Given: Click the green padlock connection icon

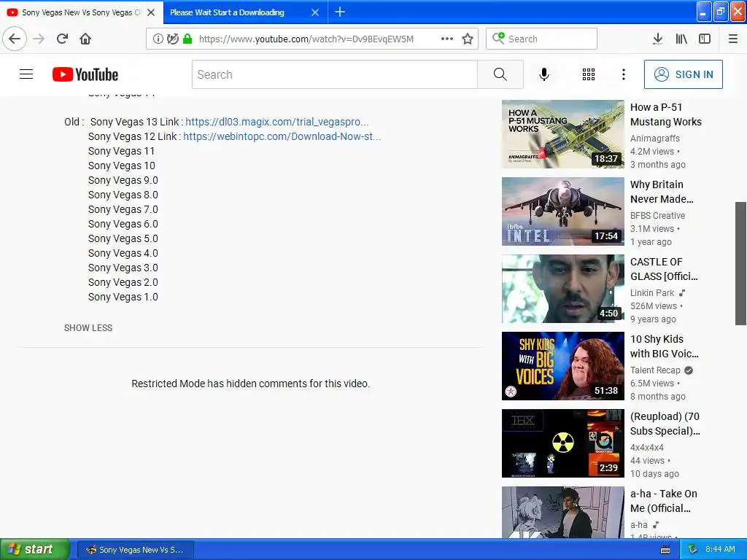Looking at the screenshot, I should (x=187, y=39).
